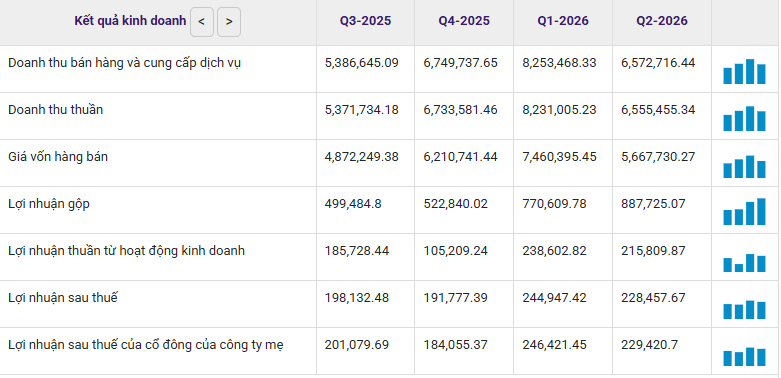Screen dimensions: 781x378
Task: Select the value 238,602.82
Action: pos(554,251)
